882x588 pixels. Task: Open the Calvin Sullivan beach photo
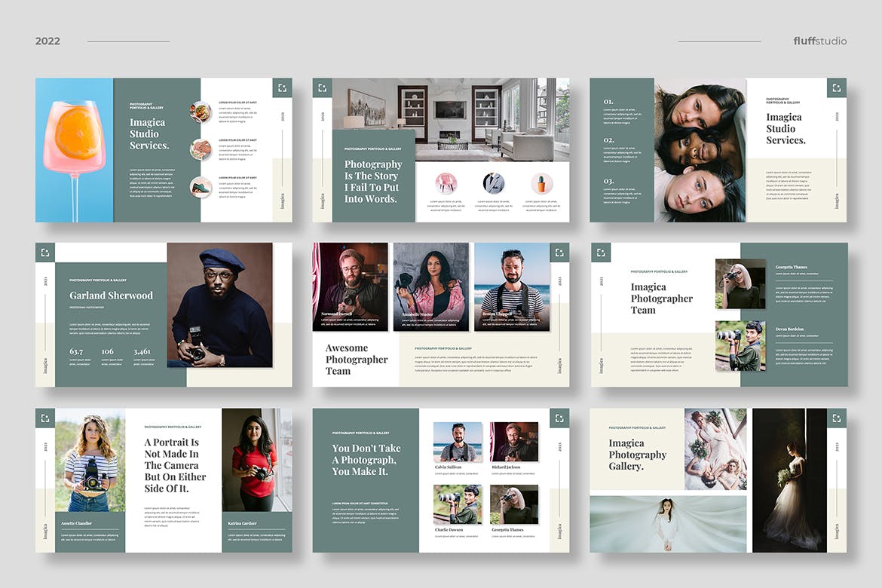tap(458, 442)
